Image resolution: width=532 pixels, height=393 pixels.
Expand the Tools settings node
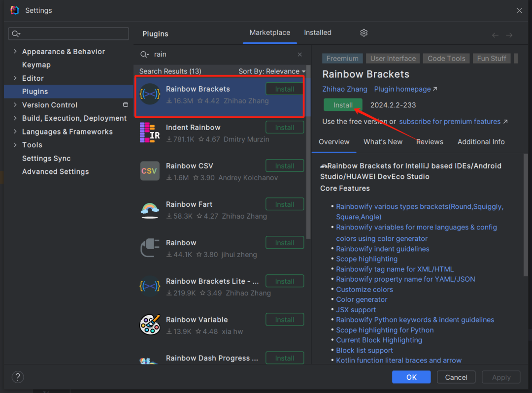[x=15, y=145]
